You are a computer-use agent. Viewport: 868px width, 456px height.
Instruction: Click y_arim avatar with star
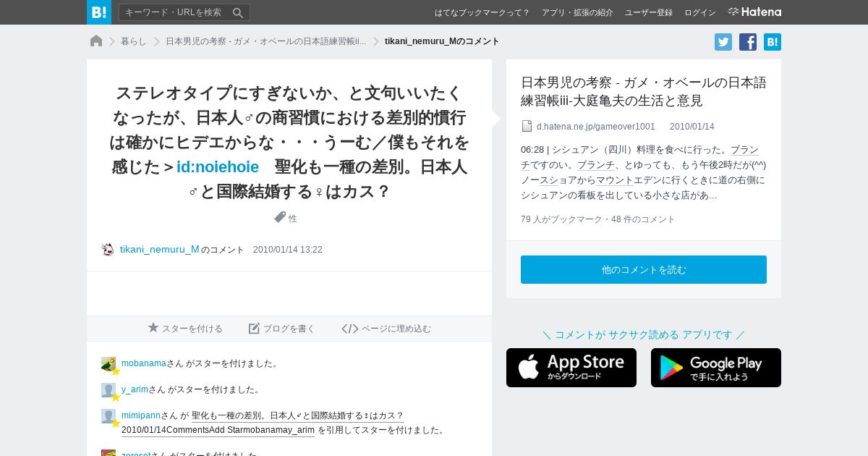[x=109, y=391]
